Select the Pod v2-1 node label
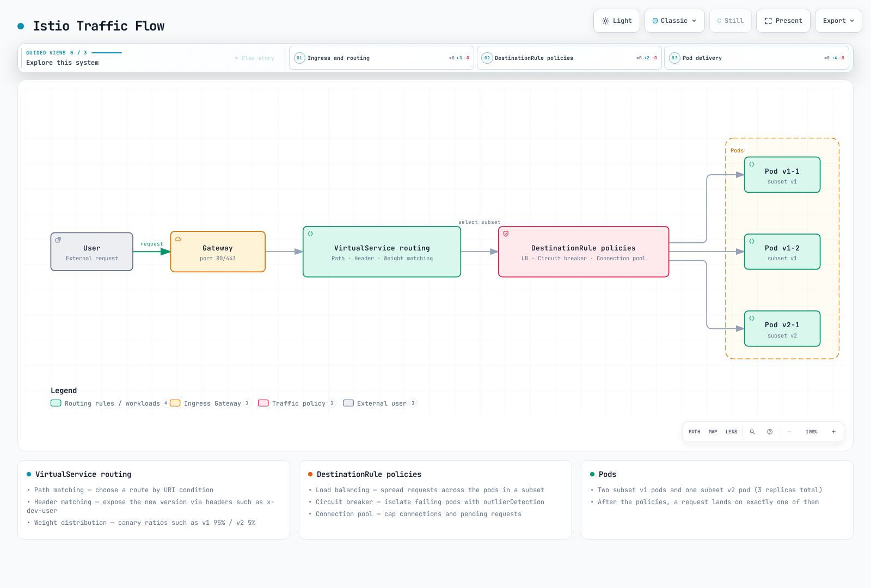Viewport: 871px width, 588px height. pyautogui.click(x=782, y=324)
